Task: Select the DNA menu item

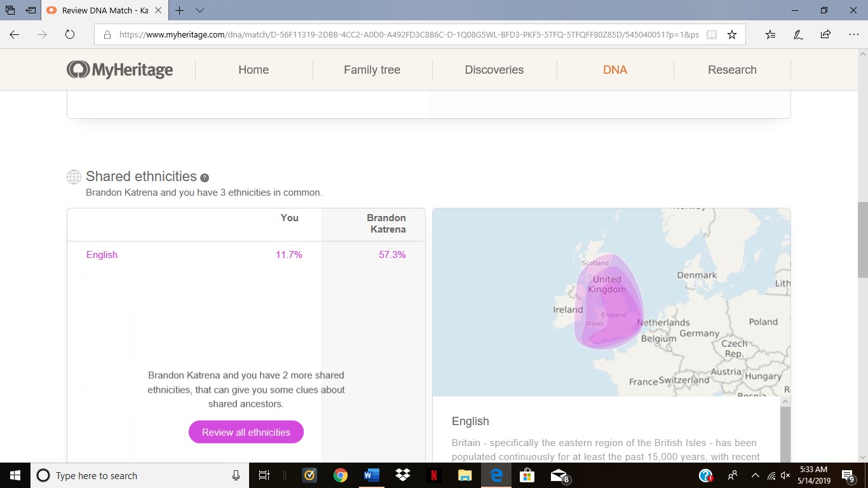Action: (615, 70)
